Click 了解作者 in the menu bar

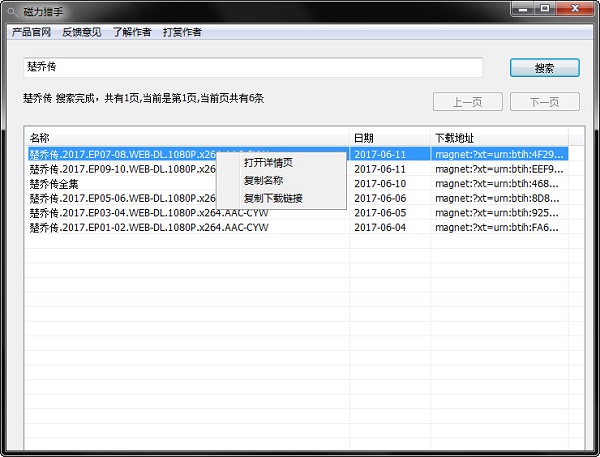[131, 32]
